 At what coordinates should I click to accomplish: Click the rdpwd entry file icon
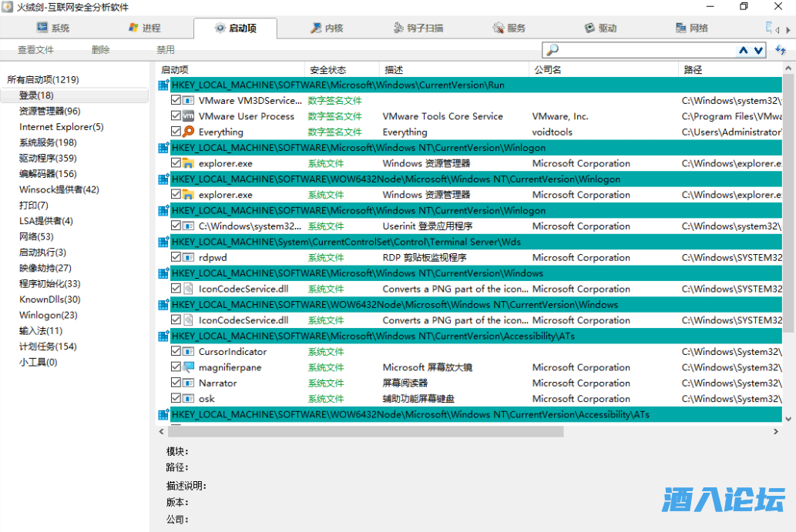click(188, 258)
